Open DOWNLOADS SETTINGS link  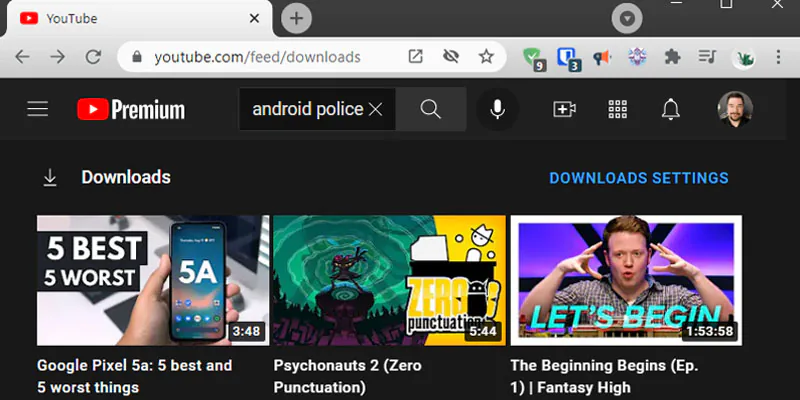pos(639,178)
